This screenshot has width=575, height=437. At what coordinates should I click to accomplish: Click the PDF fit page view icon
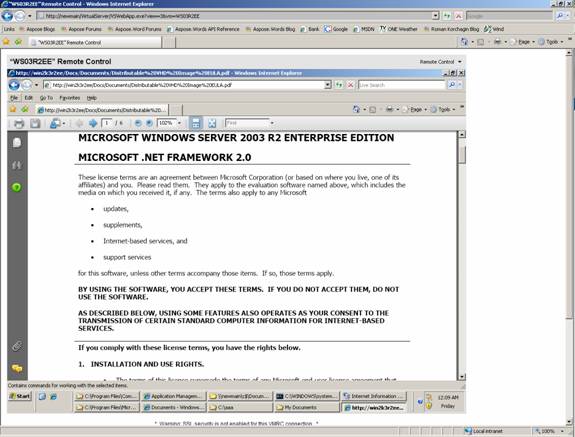[212, 123]
